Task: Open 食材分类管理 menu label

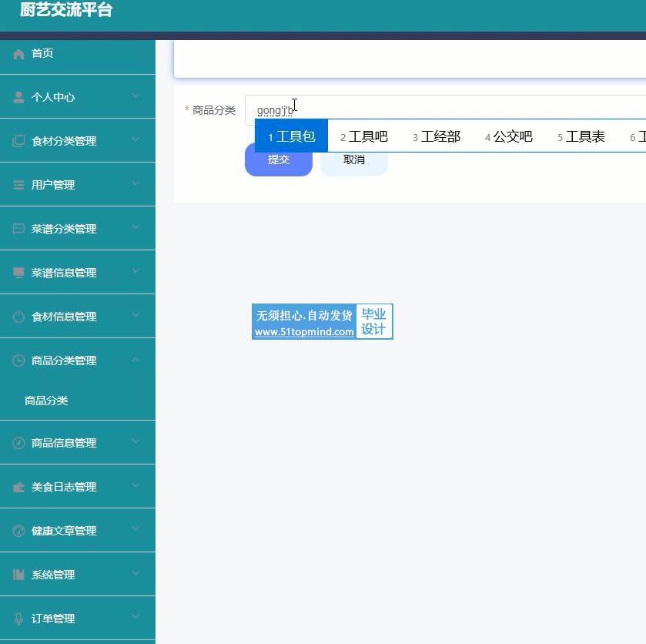Action: [x=64, y=141]
